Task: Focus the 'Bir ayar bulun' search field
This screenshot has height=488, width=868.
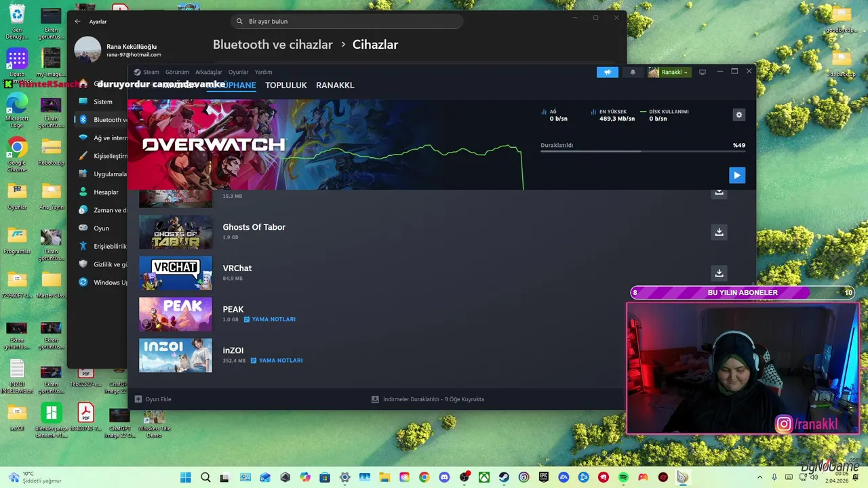Action: tap(348, 21)
